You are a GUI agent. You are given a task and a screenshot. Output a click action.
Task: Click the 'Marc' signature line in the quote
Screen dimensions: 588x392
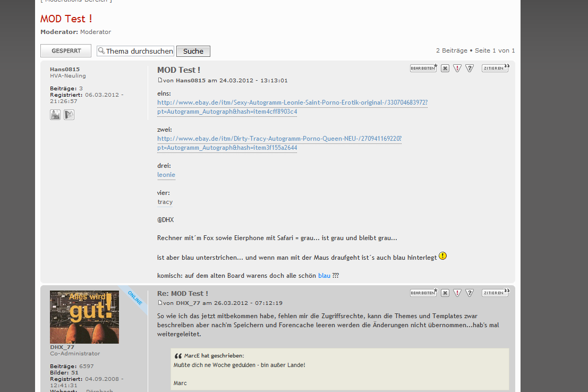click(180, 383)
